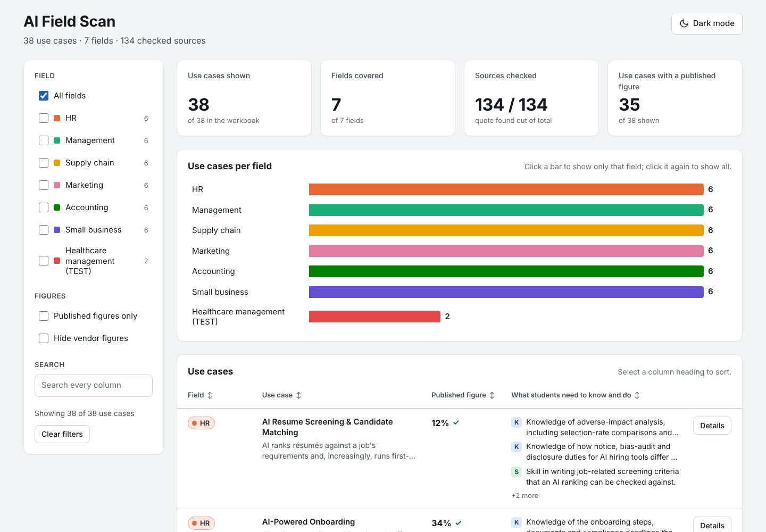
Task: Check the Healthcare management (TEST) checkbox
Action: point(44,261)
